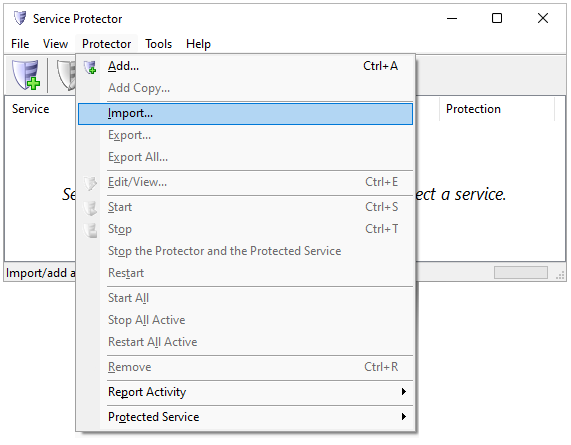Viewport: 571px width, 445px height.
Task: Minimize the Service Protector window
Action: pyautogui.click(x=452, y=18)
